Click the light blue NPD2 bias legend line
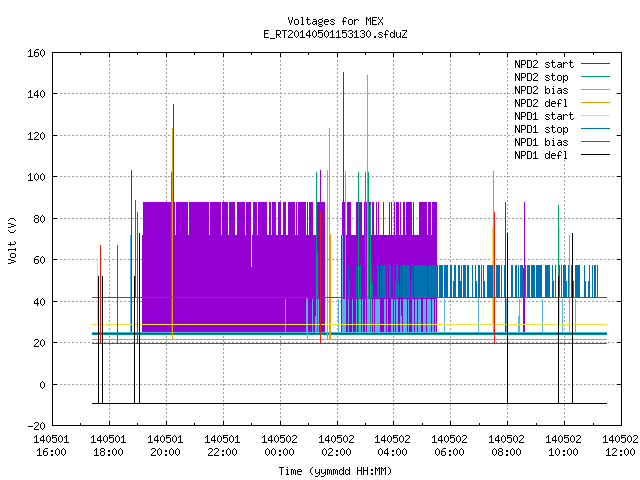This screenshot has height=480, width=640. (x=595, y=89)
